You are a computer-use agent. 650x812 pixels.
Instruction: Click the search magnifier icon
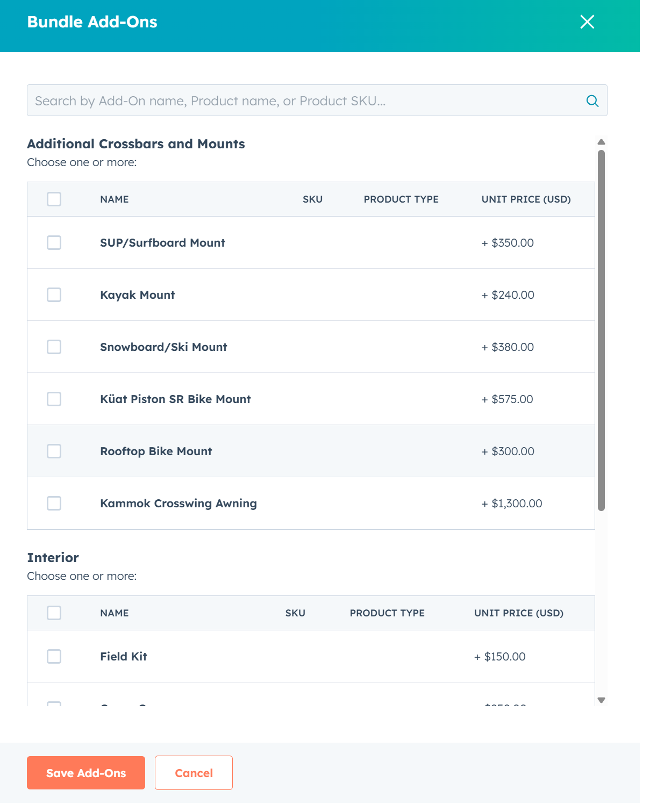pos(592,100)
